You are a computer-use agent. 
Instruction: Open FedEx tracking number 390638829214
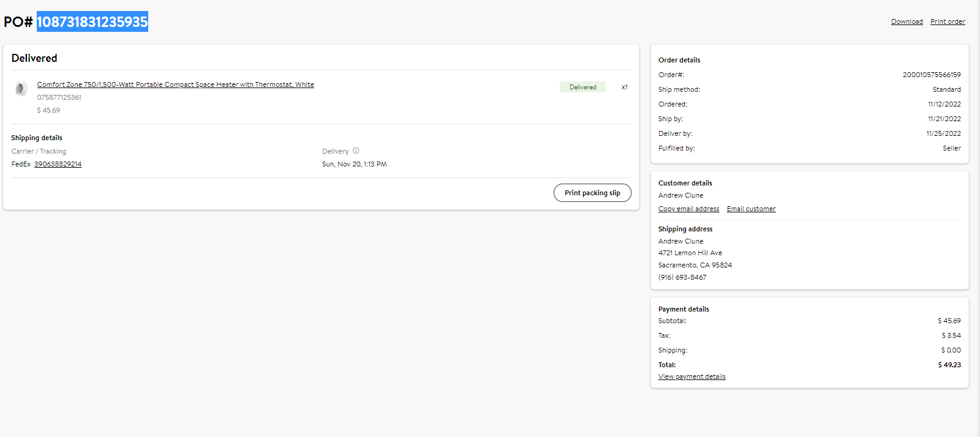(58, 164)
